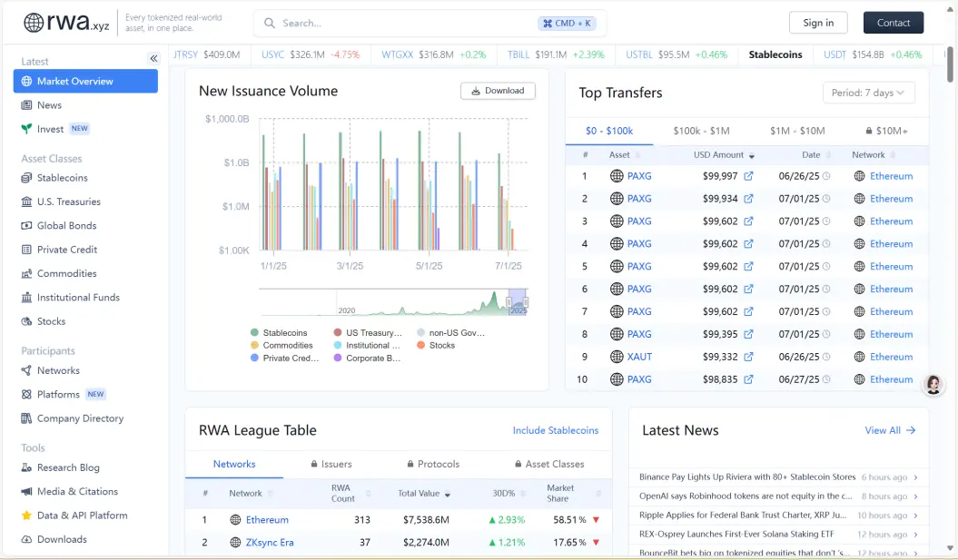Viewport: 958px width, 560px height.
Task: Click the Data & API Platform star icon
Action: click(x=27, y=516)
